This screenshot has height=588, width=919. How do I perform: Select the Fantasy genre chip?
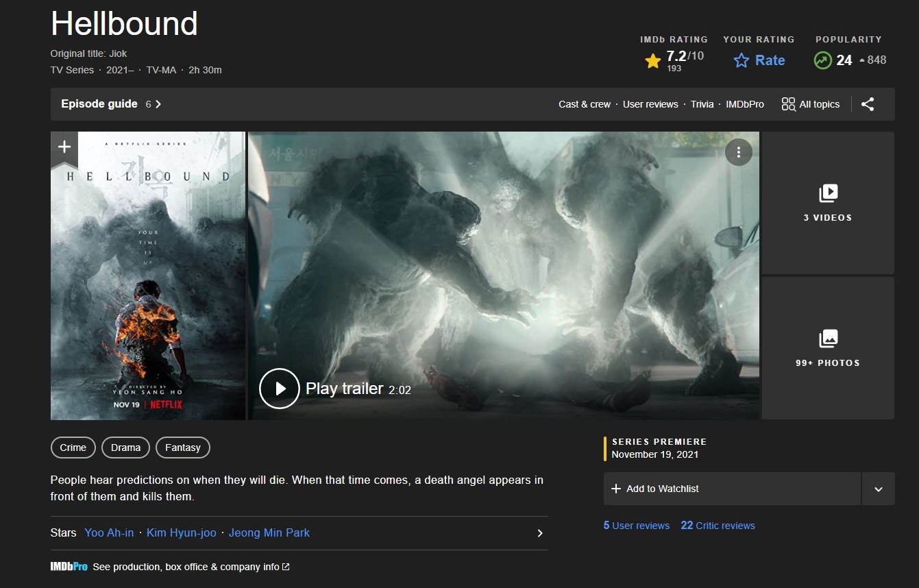point(183,448)
